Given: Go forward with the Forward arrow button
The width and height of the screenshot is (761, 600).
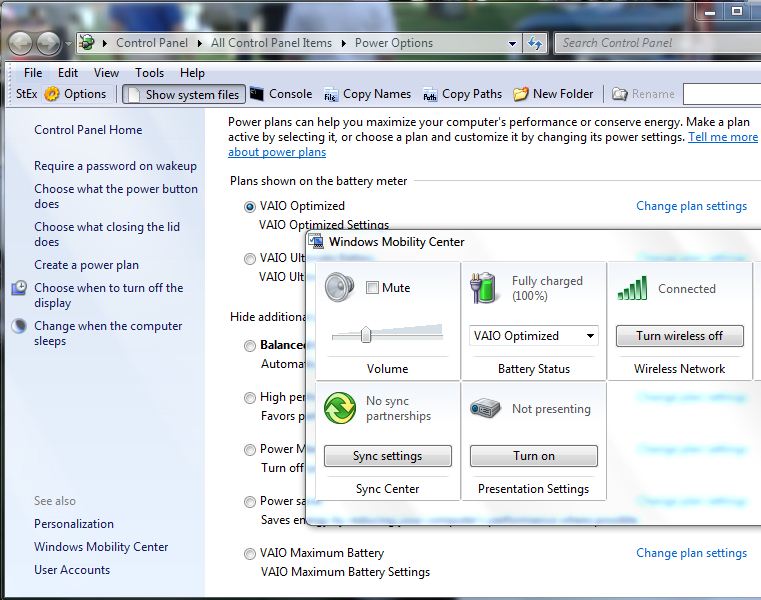Looking at the screenshot, I should [x=49, y=44].
